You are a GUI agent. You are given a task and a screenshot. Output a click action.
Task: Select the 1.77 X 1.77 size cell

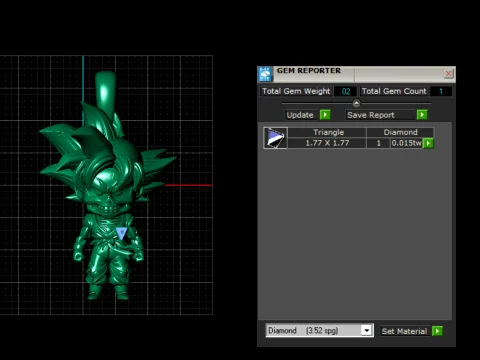coord(327,143)
